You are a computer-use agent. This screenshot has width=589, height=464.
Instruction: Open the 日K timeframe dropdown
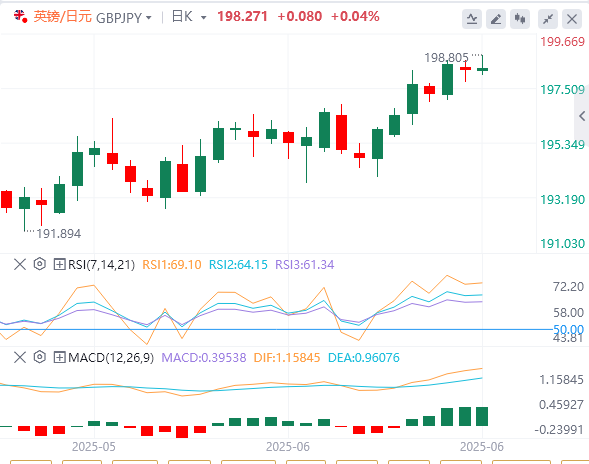click(x=189, y=17)
